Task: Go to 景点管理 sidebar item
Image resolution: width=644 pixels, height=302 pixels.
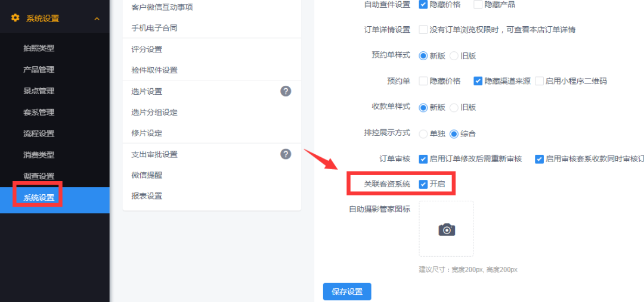Action: [39, 91]
